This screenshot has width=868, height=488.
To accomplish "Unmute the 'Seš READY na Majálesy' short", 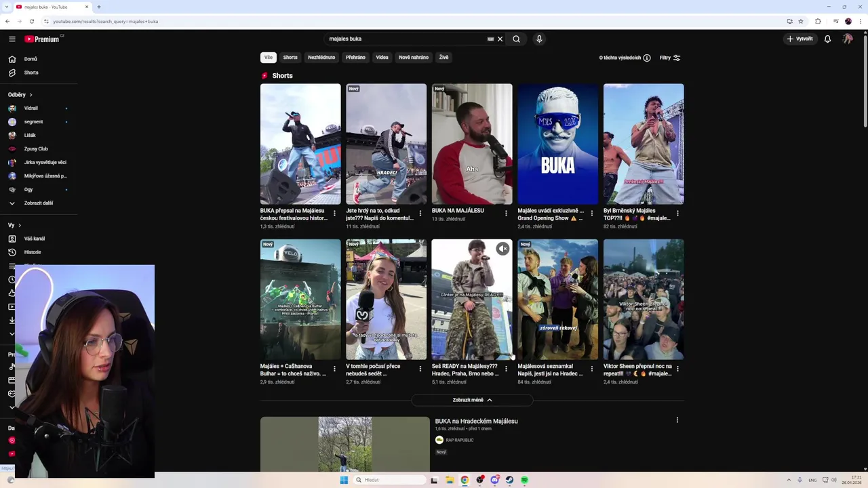I will [x=502, y=249].
